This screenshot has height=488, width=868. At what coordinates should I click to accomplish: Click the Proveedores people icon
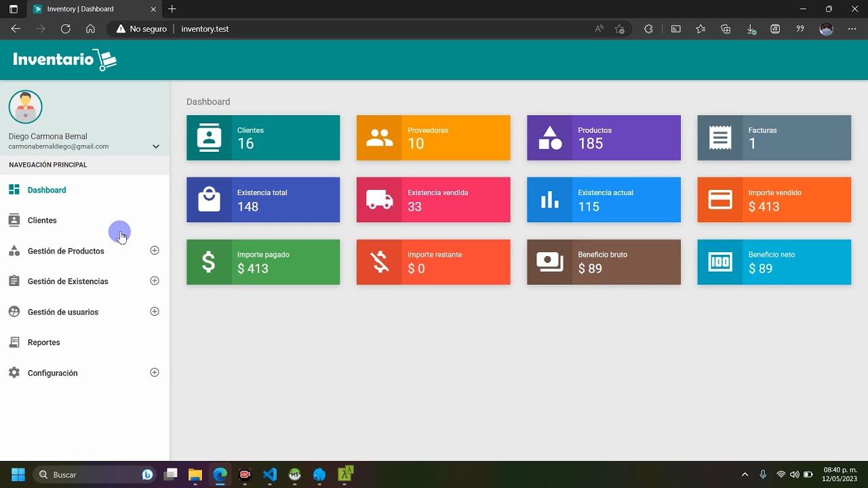379,138
